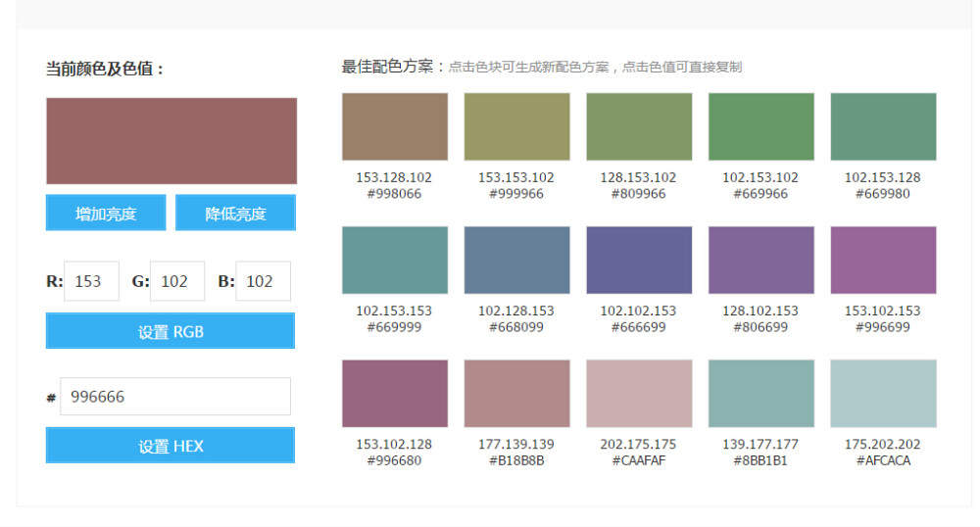Select the indigo #666699 color block
980x527 pixels.
coord(639,260)
